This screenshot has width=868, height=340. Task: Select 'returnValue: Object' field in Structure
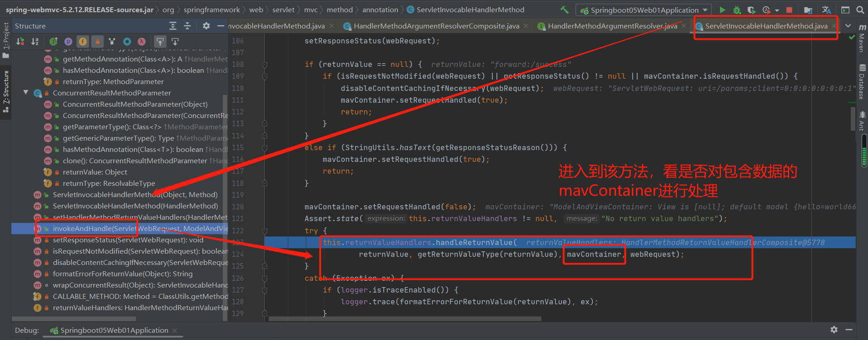(119, 172)
